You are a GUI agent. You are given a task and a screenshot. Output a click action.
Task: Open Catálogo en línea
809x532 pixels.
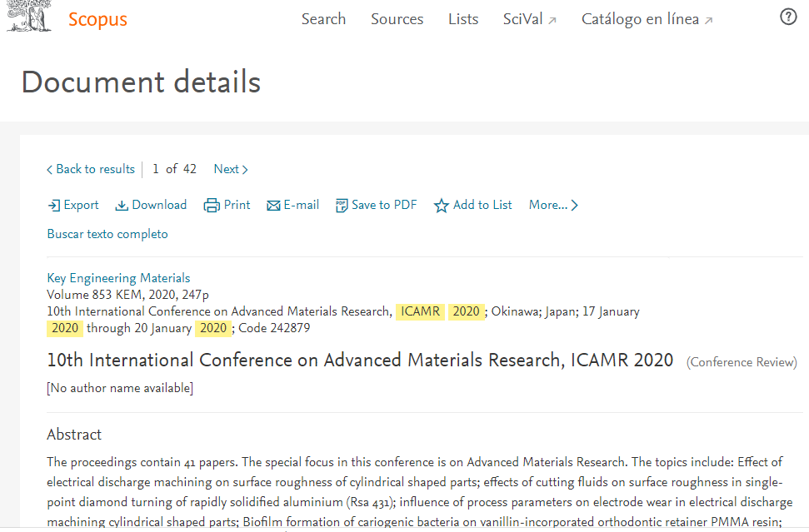pyautogui.click(x=639, y=18)
